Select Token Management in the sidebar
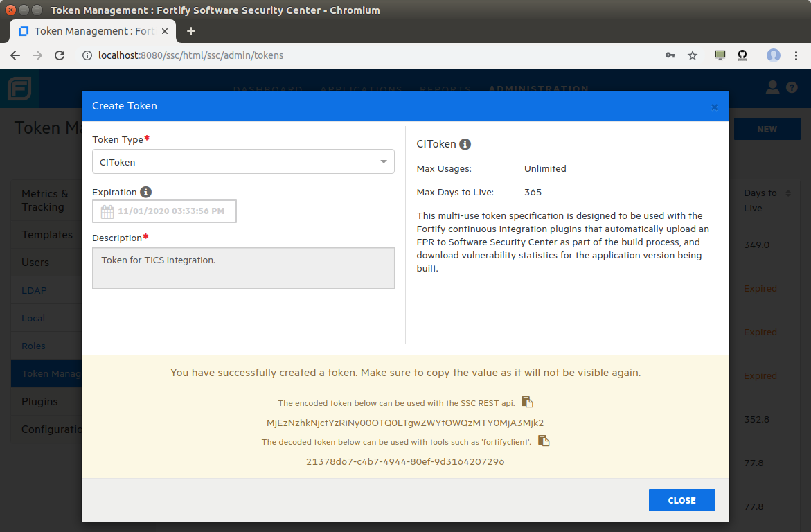 [x=46, y=373]
